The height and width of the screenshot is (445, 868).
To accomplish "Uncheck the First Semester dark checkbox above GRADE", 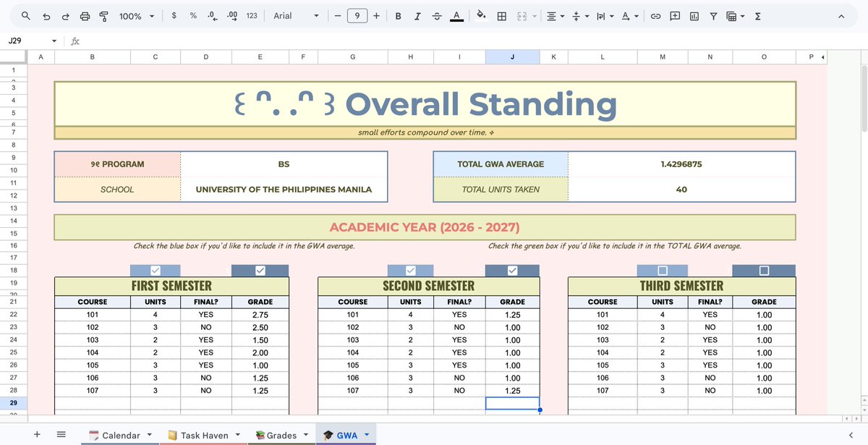I will click(x=260, y=271).
